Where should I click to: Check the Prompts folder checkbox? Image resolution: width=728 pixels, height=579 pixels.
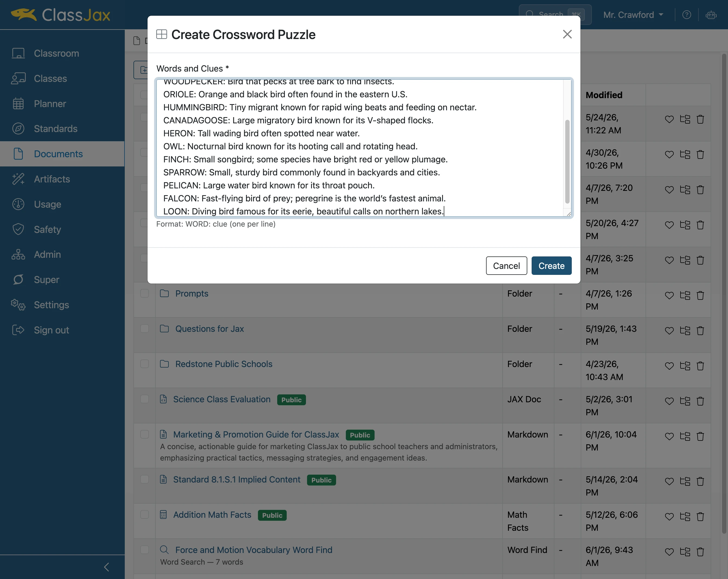pos(145,293)
